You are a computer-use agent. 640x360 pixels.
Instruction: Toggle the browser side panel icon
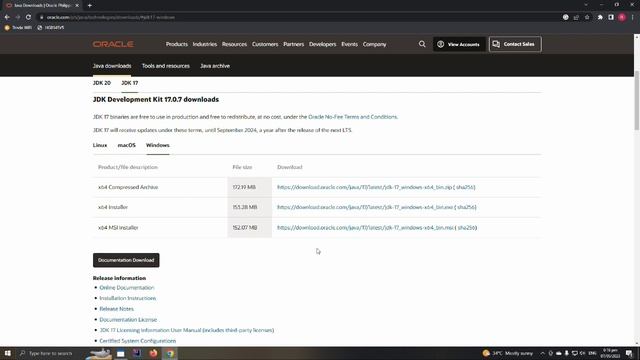point(611,17)
